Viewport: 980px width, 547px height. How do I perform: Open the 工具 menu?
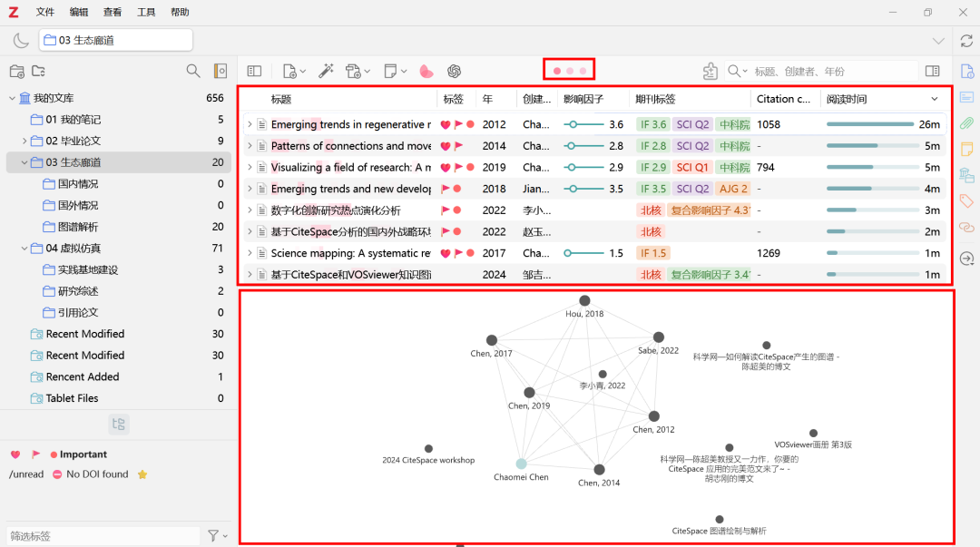click(146, 12)
